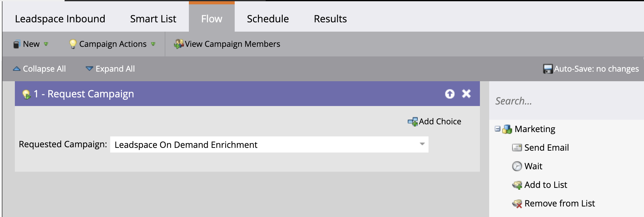Click the flow action Search field
Image resolution: width=644 pixels, height=217 pixels.
point(567,101)
